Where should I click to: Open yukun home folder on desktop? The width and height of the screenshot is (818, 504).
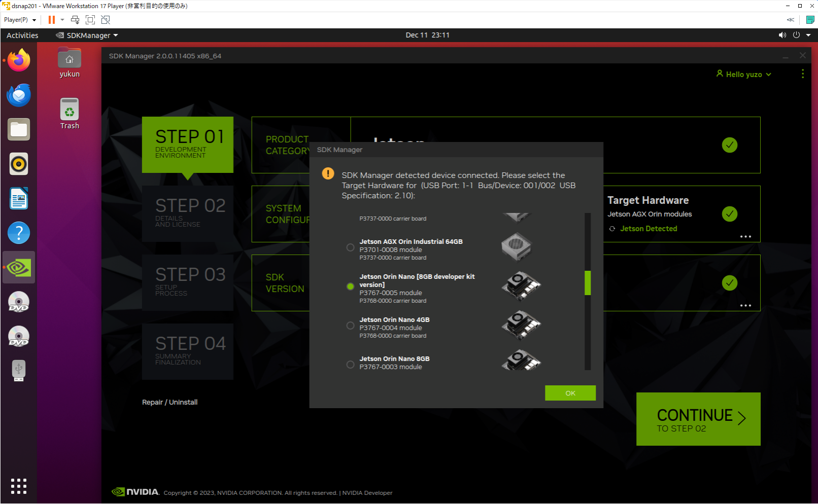pos(70,63)
